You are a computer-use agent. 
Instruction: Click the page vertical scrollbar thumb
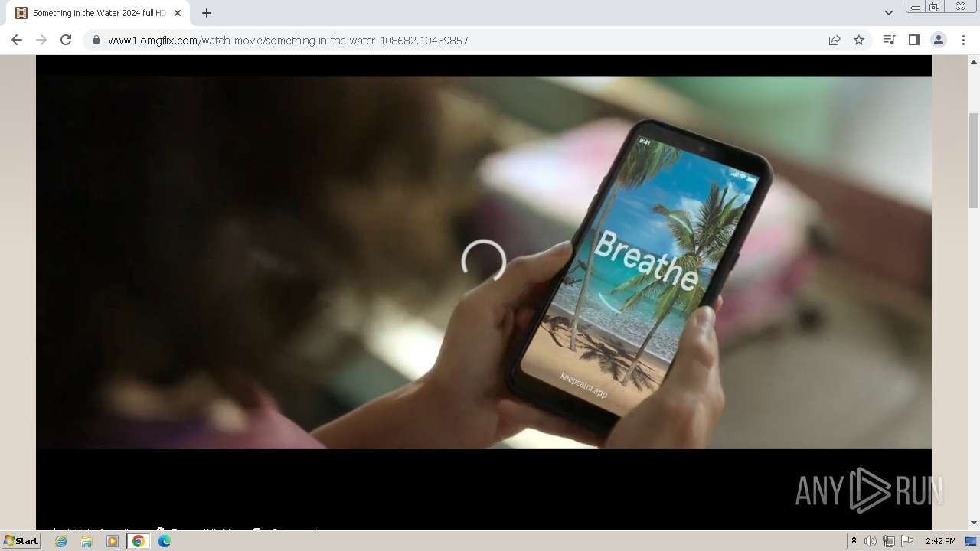tap(974, 160)
